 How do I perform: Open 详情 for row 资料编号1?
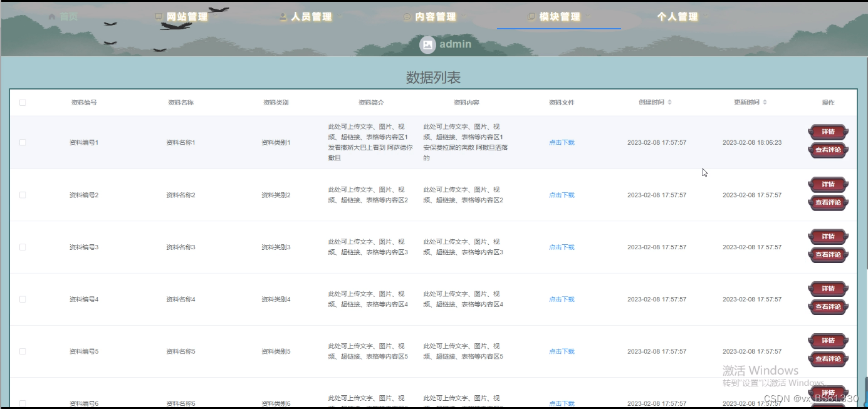point(828,132)
